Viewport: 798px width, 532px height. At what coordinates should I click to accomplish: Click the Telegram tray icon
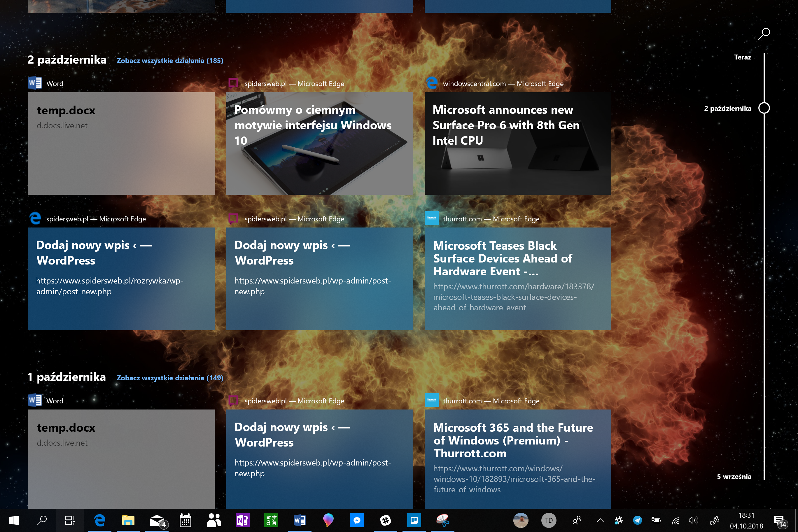[638, 520]
